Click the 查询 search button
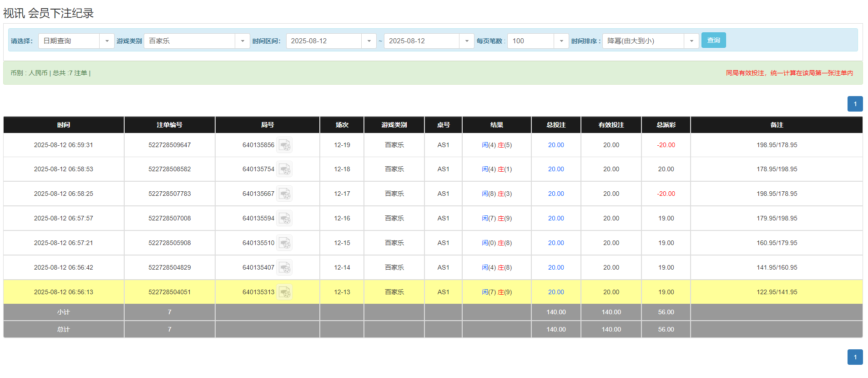 pyautogui.click(x=713, y=40)
